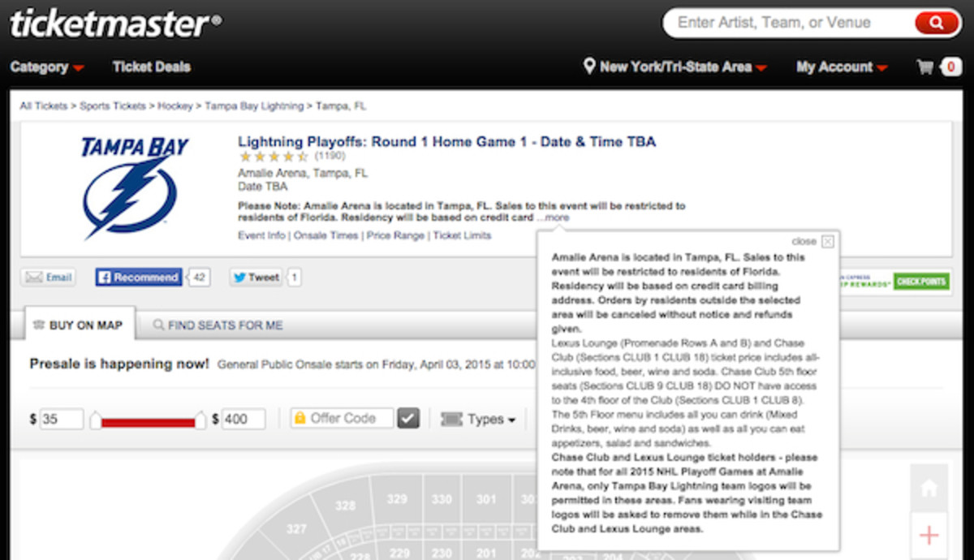
Task: Expand the My Account menu
Action: pos(841,67)
